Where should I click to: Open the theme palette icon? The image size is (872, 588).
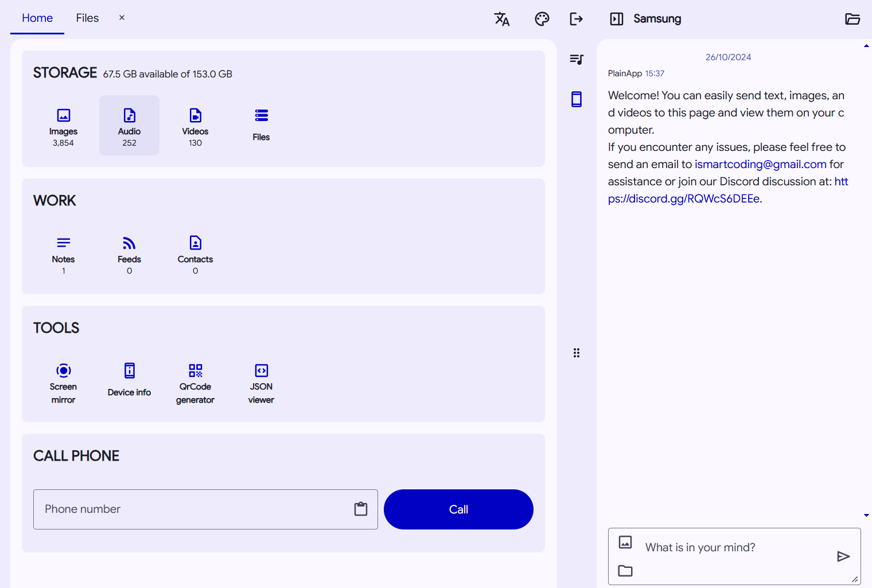coord(542,19)
